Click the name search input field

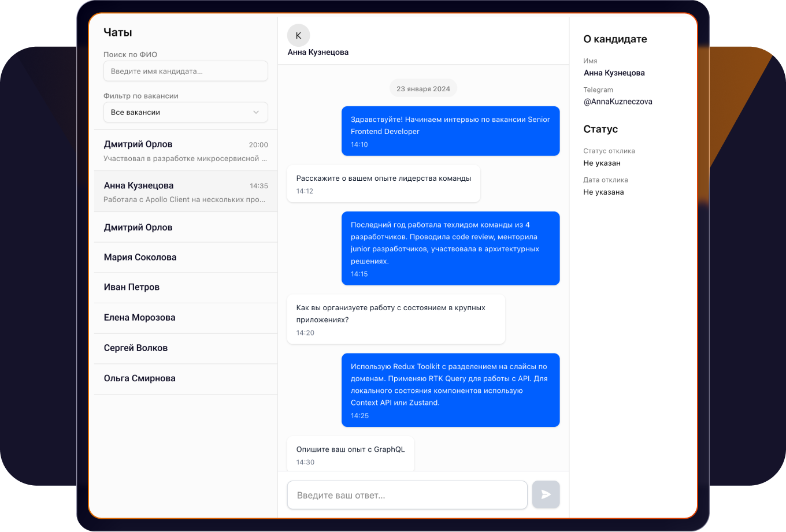[185, 70]
